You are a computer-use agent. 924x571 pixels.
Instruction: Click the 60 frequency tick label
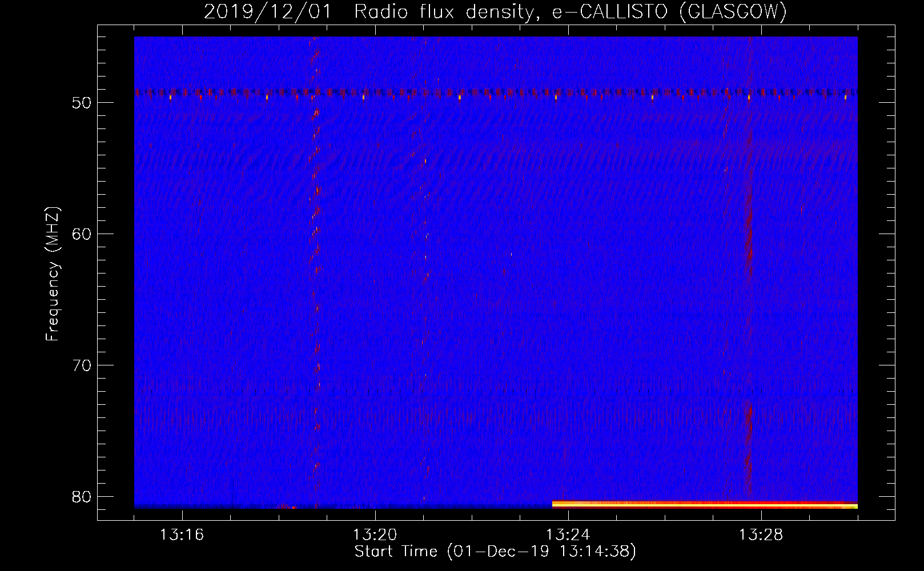coord(82,235)
